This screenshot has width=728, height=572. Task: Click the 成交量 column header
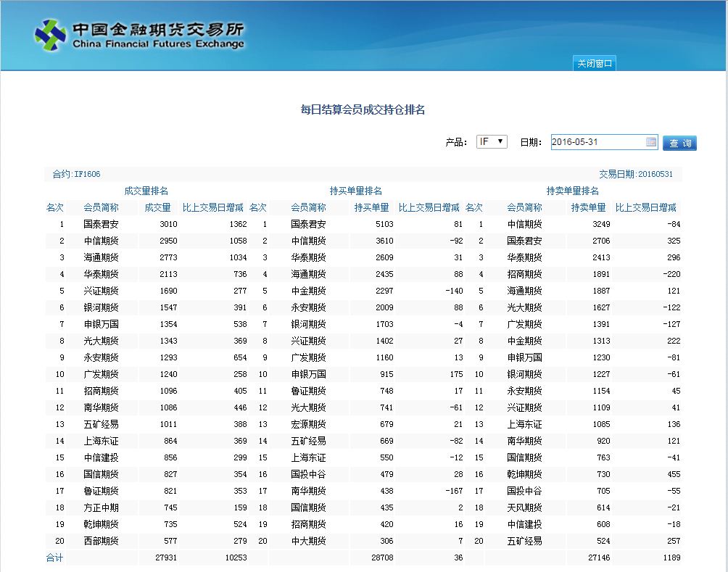(157, 207)
